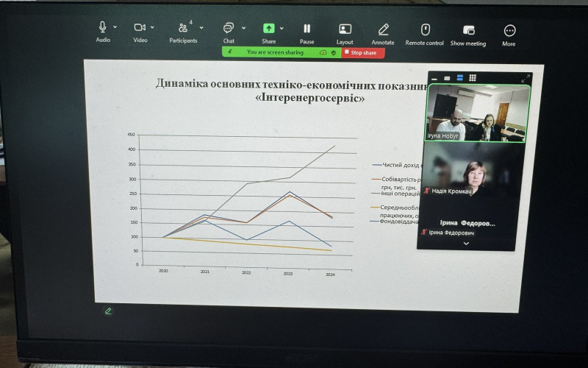Select the Annotate pencil tool
The height and width of the screenshot is (368, 588).
click(x=383, y=29)
